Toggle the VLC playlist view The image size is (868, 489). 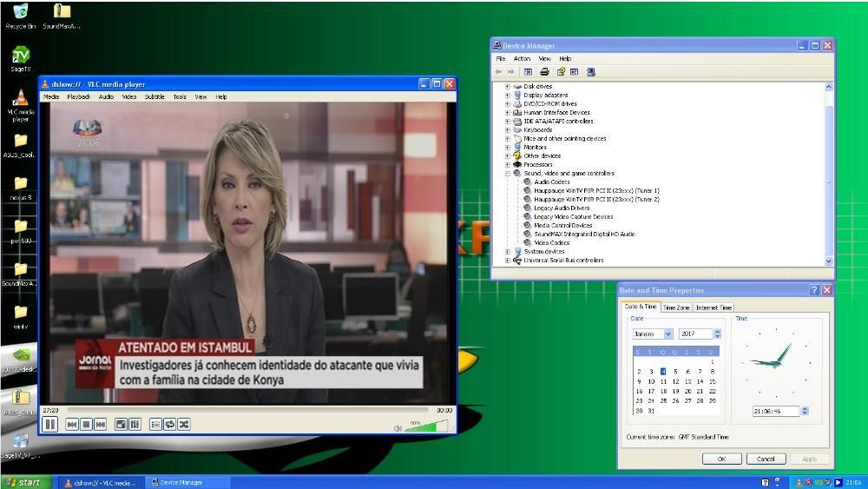pos(155,424)
